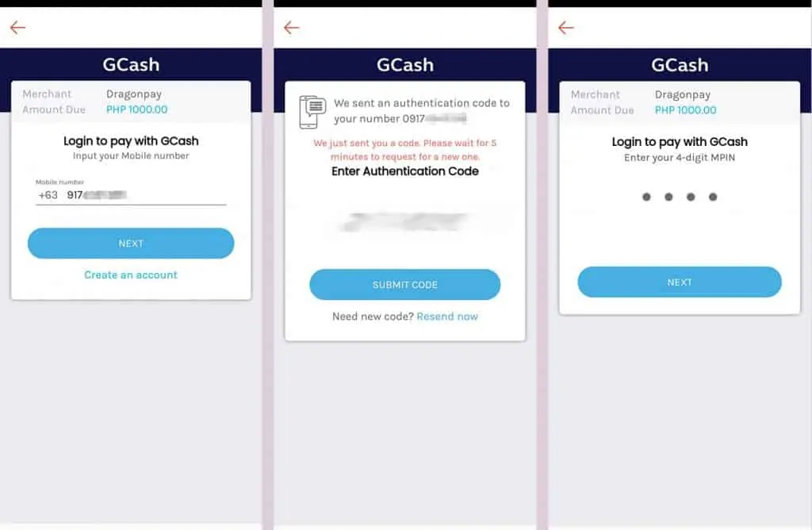Click PHP 1000.00 amount on mobile number screen

(x=136, y=109)
